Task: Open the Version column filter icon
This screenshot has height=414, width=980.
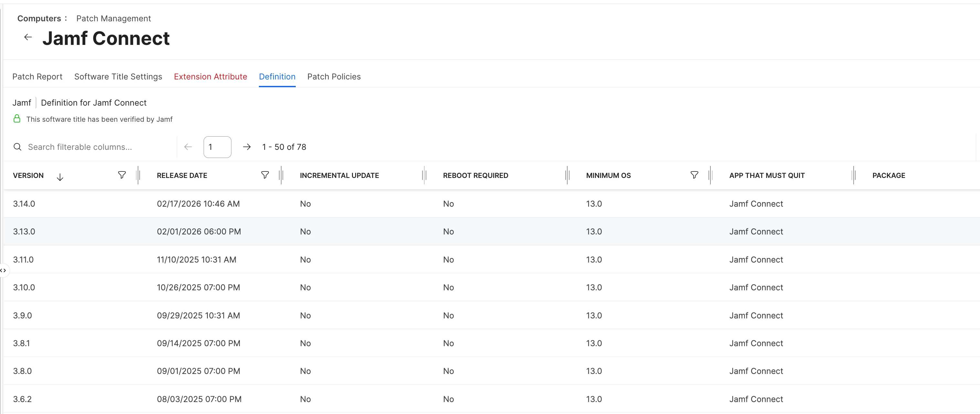Action: click(x=122, y=175)
